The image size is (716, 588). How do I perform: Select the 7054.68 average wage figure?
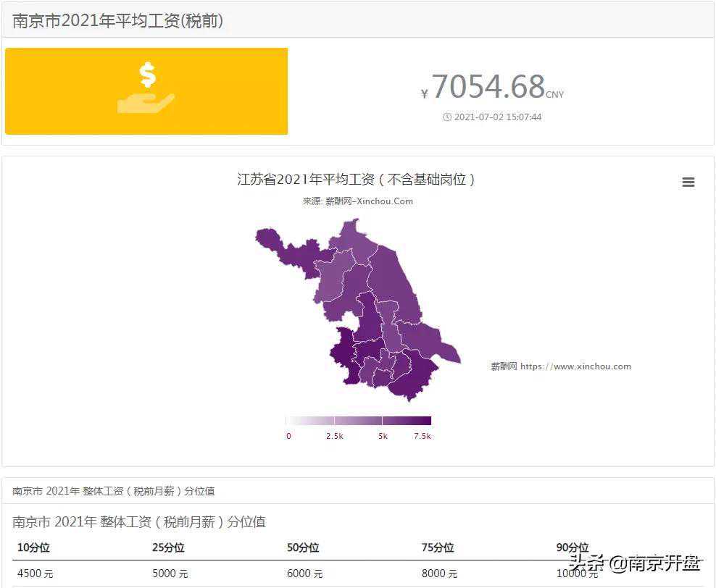coord(488,88)
